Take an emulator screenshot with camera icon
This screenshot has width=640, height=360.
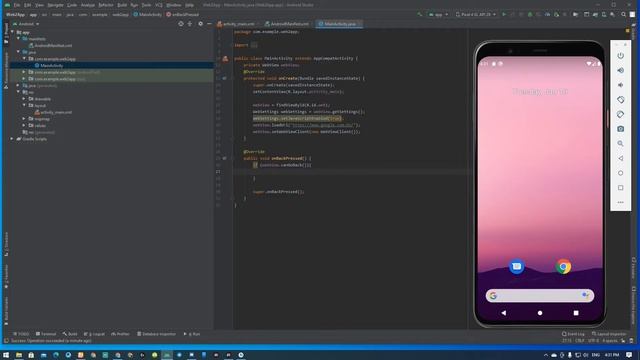click(x=620, y=129)
